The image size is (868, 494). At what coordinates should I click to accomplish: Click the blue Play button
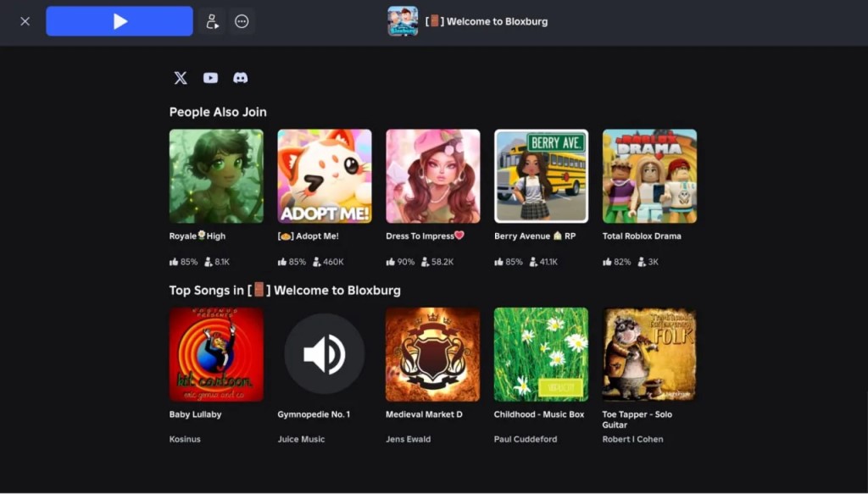click(120, 21)
